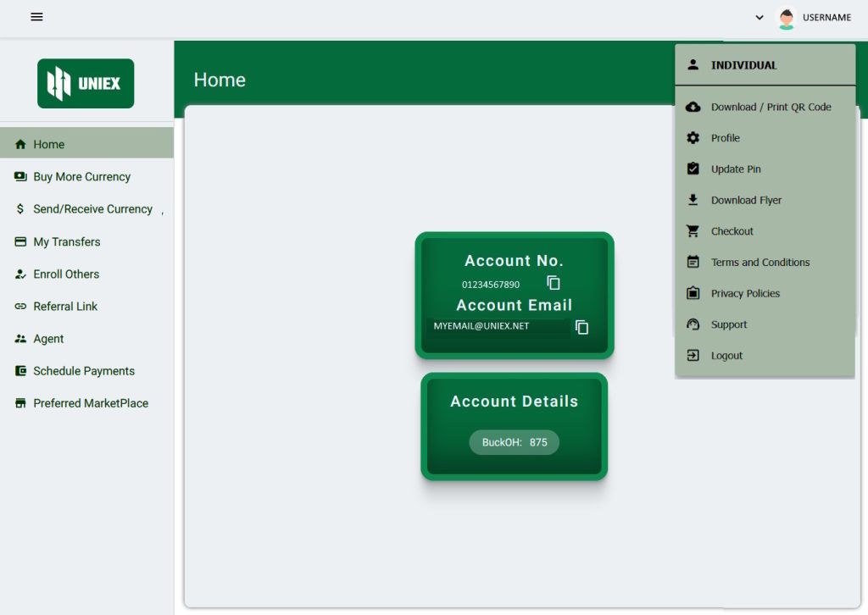The height and width of the screenshot is (615, 868).
Task: Click the Support headset icon
Action: 693,324
